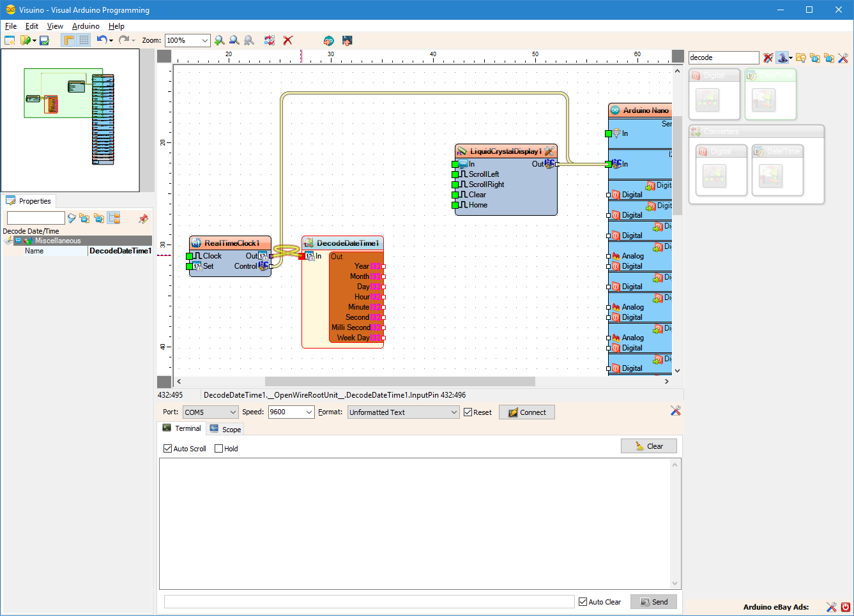Click the collapse all categories palette icon
Screen dimensions: 854x616
click(x=828, y=57)
